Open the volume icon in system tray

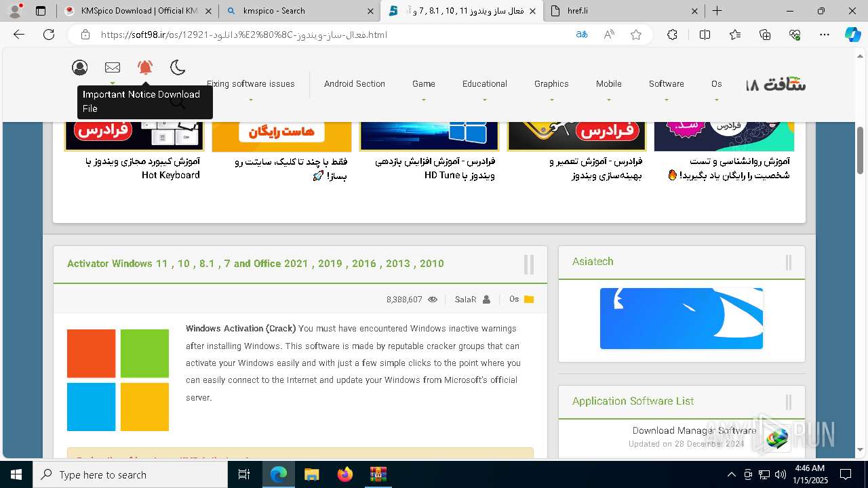780,474
